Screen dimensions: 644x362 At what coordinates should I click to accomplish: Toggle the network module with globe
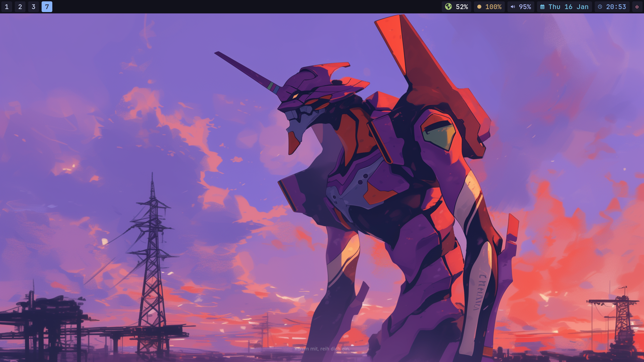[x=456, y=7]
